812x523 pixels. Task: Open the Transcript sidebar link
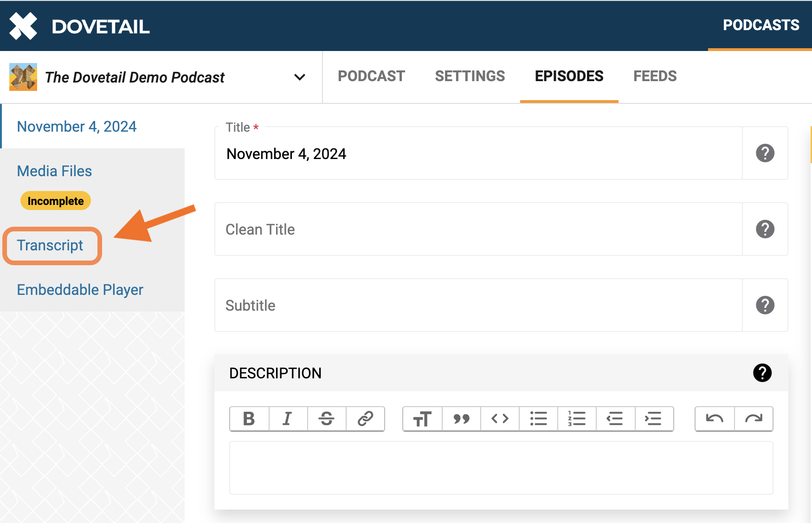pos(50,245)
